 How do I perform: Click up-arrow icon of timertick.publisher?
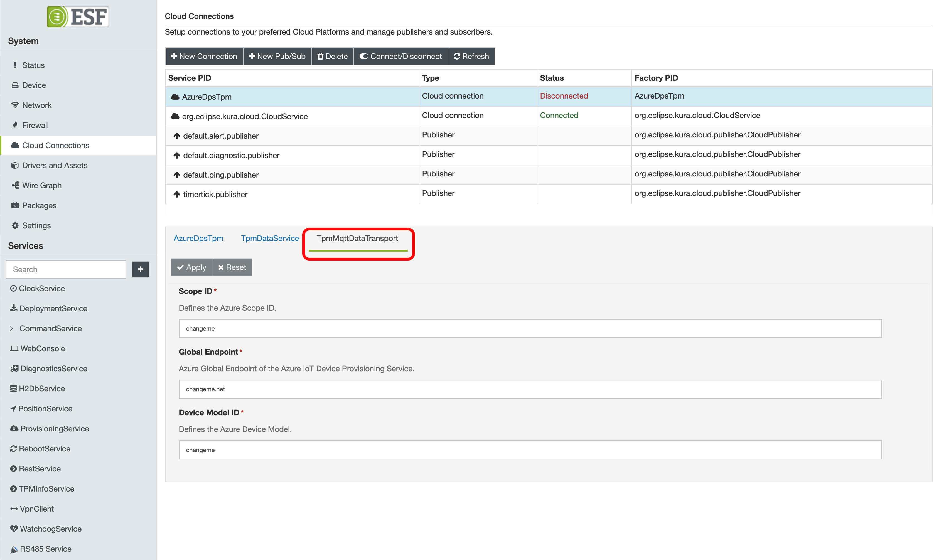pos(176,194)
